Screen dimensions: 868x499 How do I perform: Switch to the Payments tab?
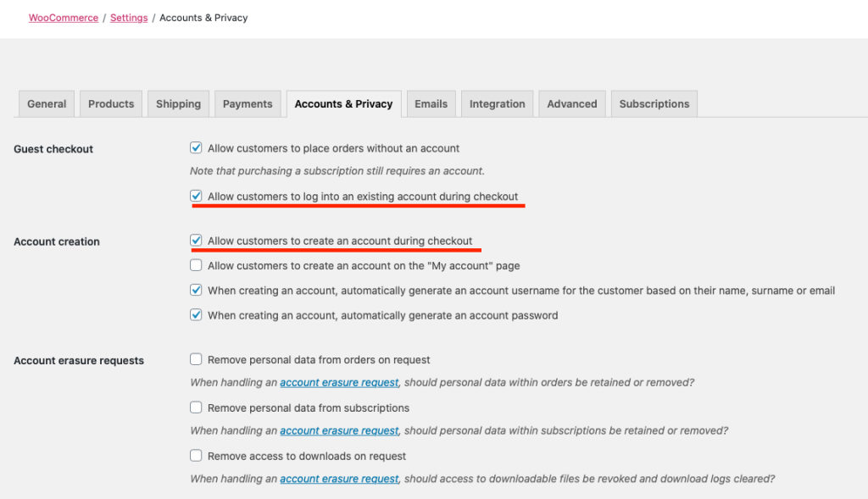coord(248,104)
